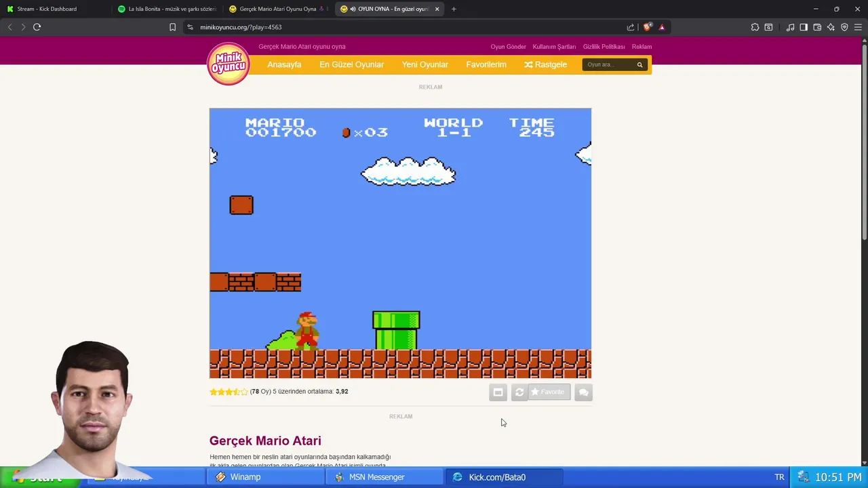Image resolution: width=868 pixels, height=488 pixels.
Task: Bookmark this page with bookmark icon
Action: point(172,27)
